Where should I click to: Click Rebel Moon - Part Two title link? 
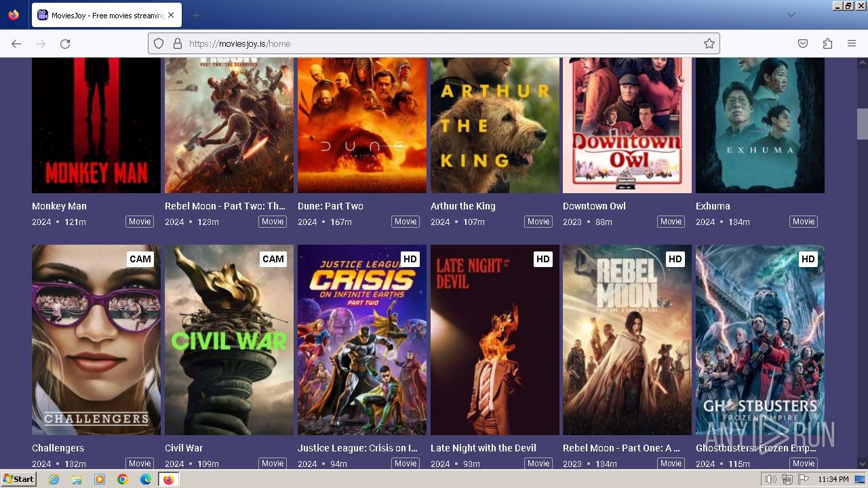tap(225, 206)
